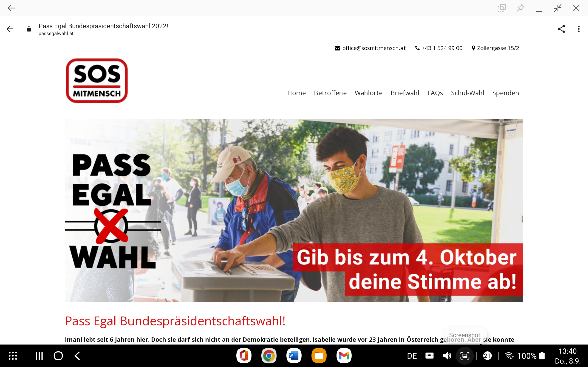Image resolution: width=588 pixels, height=367 pixels.
Task: Toggle the volume speaker icon
Action: tap(447, 356)
